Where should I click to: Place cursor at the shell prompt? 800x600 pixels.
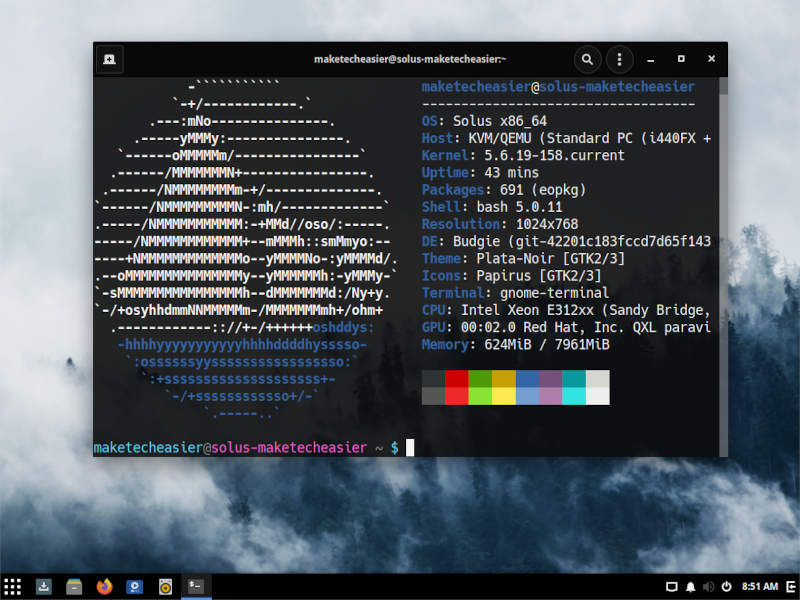pyautogui.click(x=408, y=447)
